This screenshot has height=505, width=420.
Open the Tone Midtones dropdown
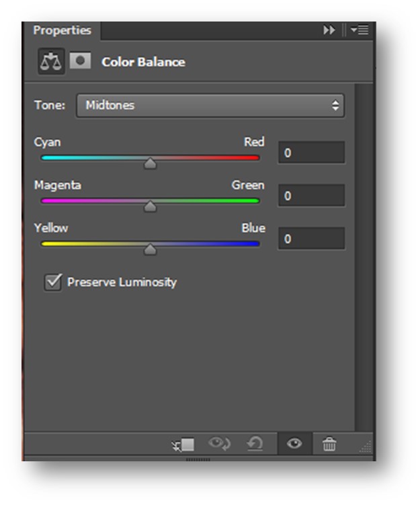[210, 106]
